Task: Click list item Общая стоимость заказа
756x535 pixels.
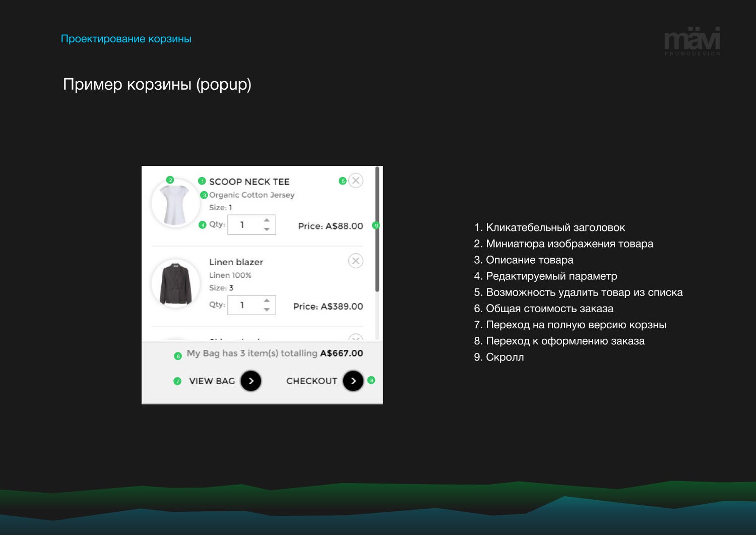Action: pyautogui.click(x=544, y=308)
